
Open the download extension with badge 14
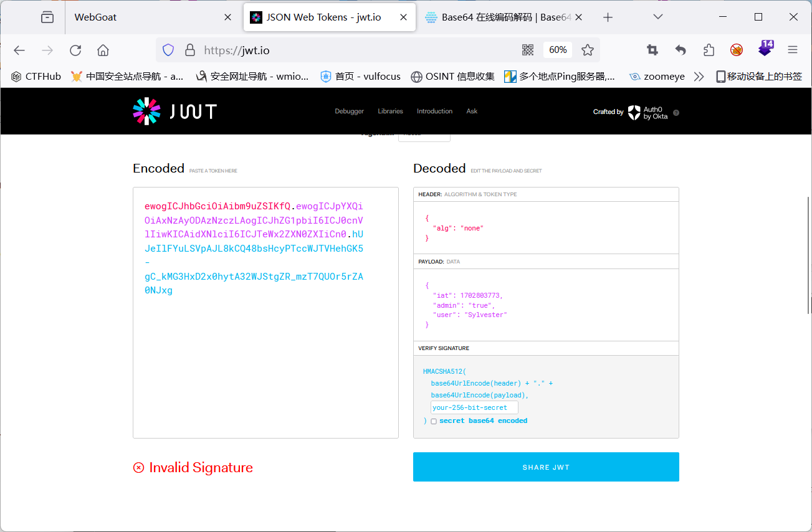[x=765, y=49]
